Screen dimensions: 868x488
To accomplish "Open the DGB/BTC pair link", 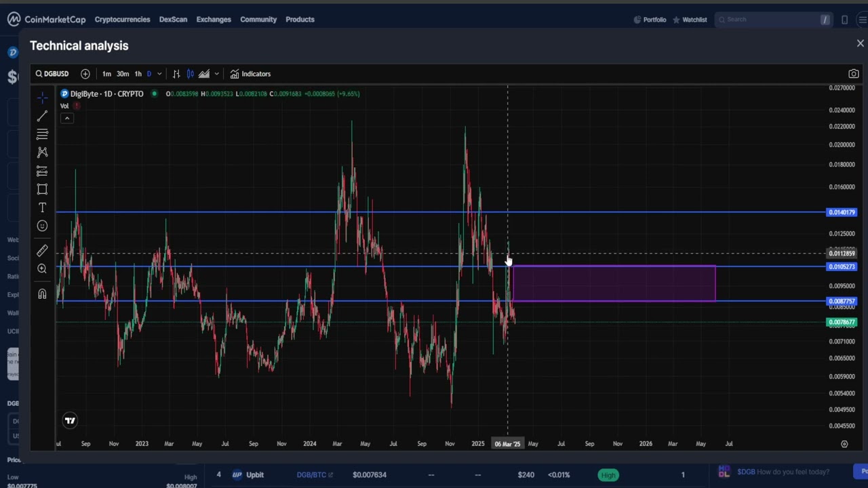I will [315, 474].
